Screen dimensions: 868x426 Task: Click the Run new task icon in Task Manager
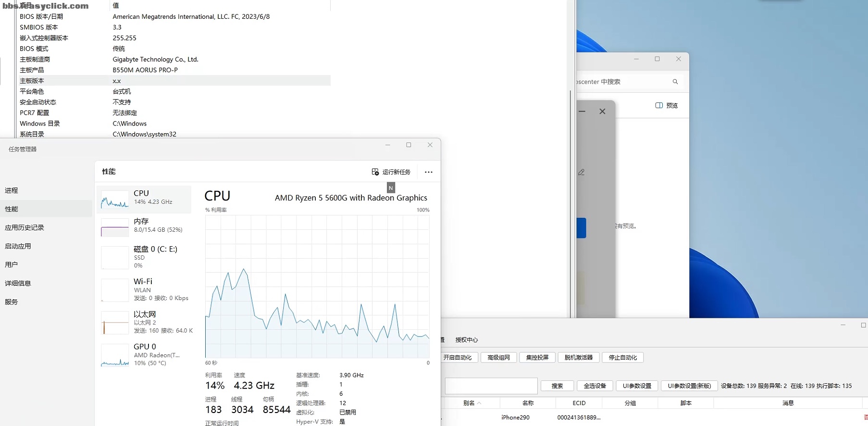(x=375, y=172)
